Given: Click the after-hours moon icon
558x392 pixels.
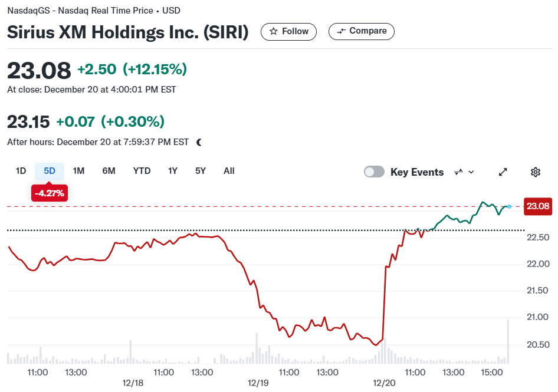Looking at the screenshot, I should pos(199,142).
